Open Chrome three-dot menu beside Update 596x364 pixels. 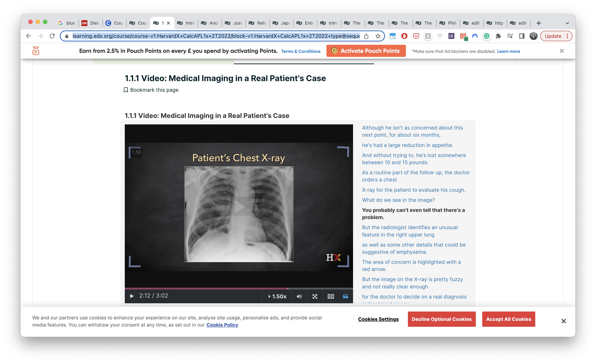point(567,36)
